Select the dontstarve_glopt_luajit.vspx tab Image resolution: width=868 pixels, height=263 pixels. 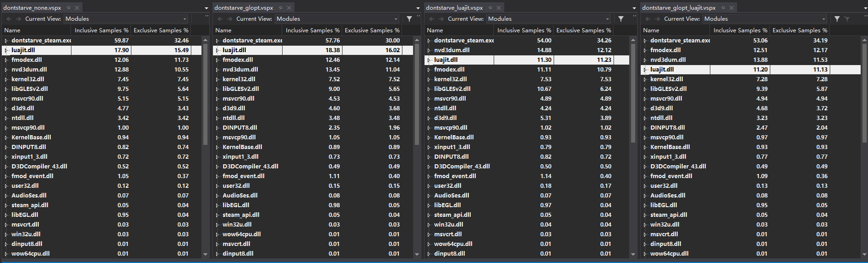click(x=679, y=8)
